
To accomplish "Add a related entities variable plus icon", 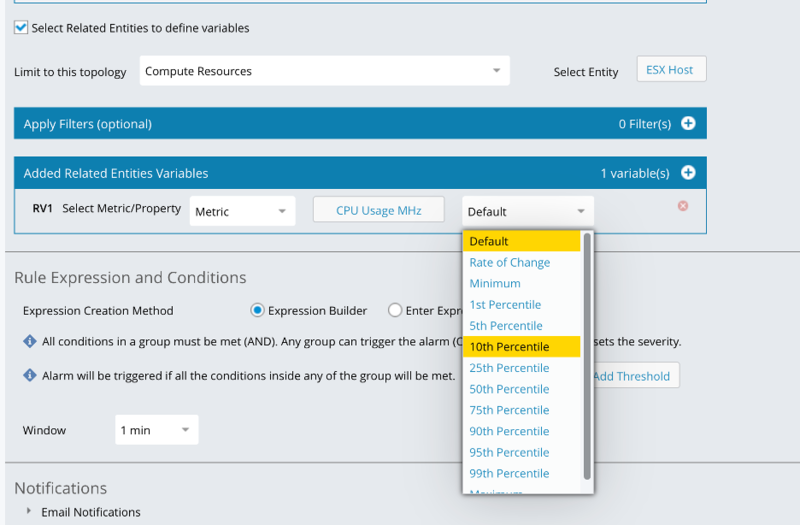I will (688, 173).
